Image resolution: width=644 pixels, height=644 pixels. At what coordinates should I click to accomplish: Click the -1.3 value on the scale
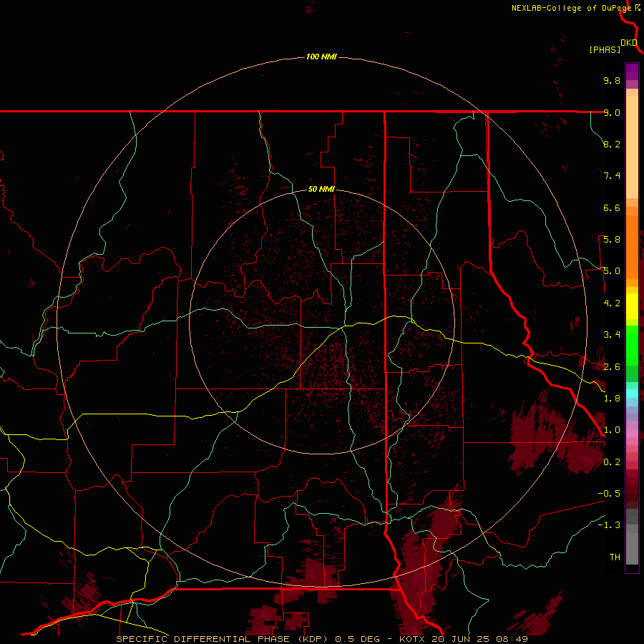pos(609,525)
